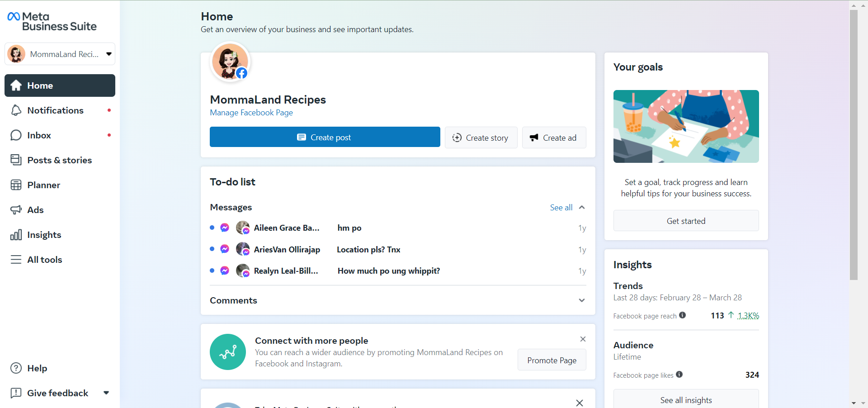The height and width of the screenshot is (408, 868).
Task: Open Notifications from the sidebar
Action: [60, 110]
